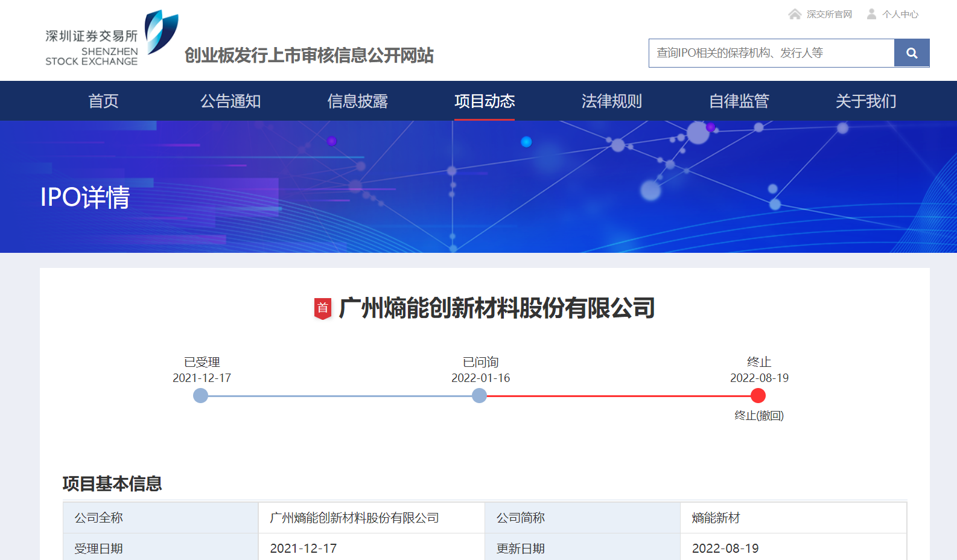
Task: Click the red 终止 timeline node
Action: pyautogui.click(x=758, y=396)
